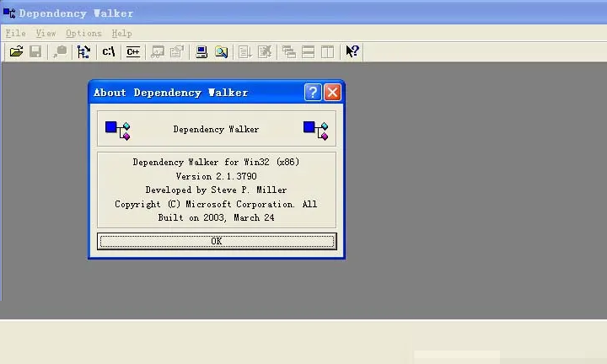Open System Information computer icon
This screenshot has width=607, height=364.
[x=201, y=51]
